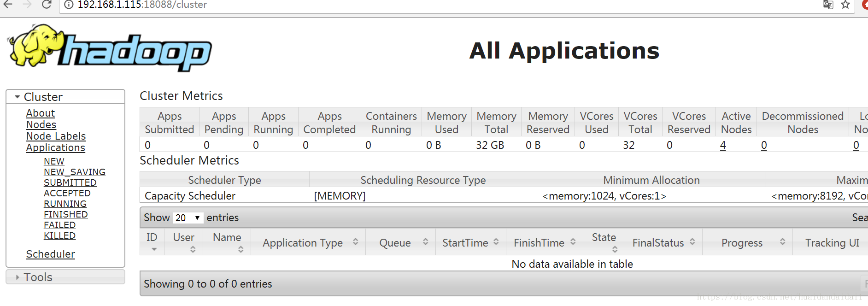Click the VCores Total value 32
The height and width of the screenshot is (306, 868).
coord(629,145)
